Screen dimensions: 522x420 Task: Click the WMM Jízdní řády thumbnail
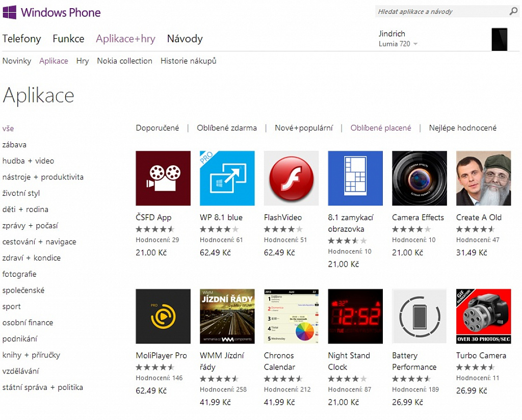click(227, 316)
